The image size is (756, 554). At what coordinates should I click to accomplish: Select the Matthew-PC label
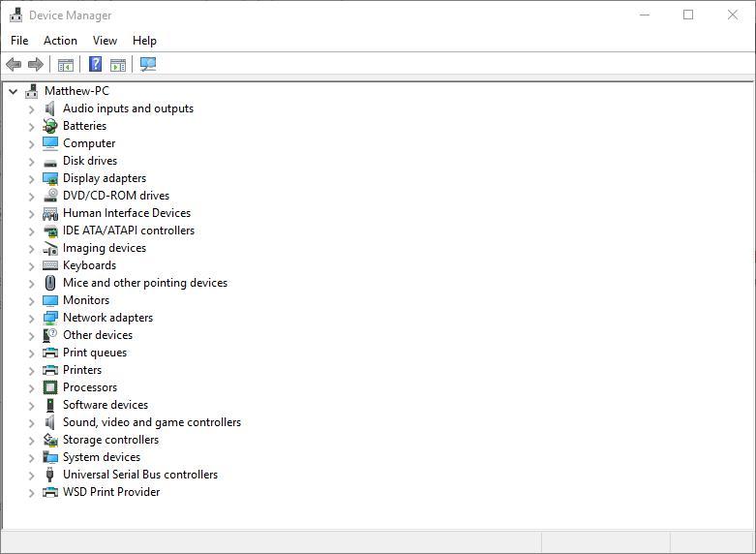pos(76,91)
